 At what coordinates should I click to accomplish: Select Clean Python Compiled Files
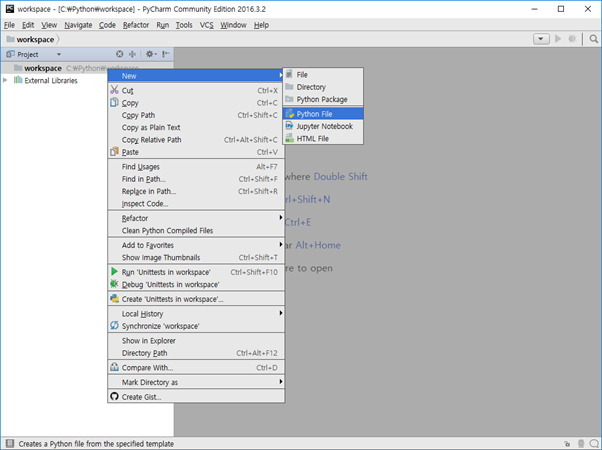[x=196, y=230]
